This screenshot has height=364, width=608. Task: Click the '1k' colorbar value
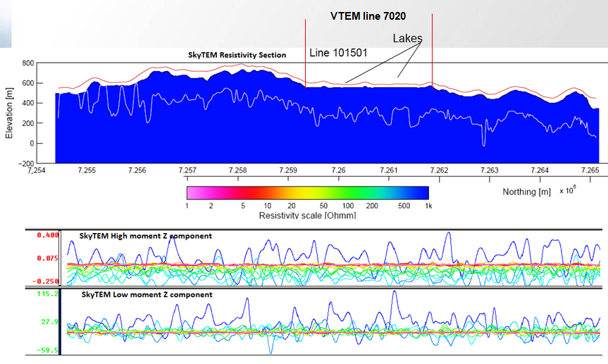click(428, 206)
